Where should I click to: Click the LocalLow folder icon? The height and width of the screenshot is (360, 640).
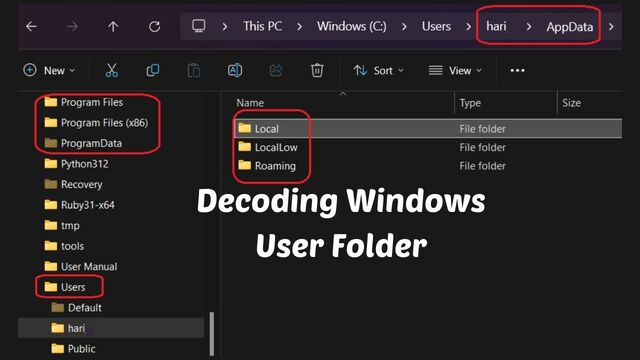click(x=244, y=147)
